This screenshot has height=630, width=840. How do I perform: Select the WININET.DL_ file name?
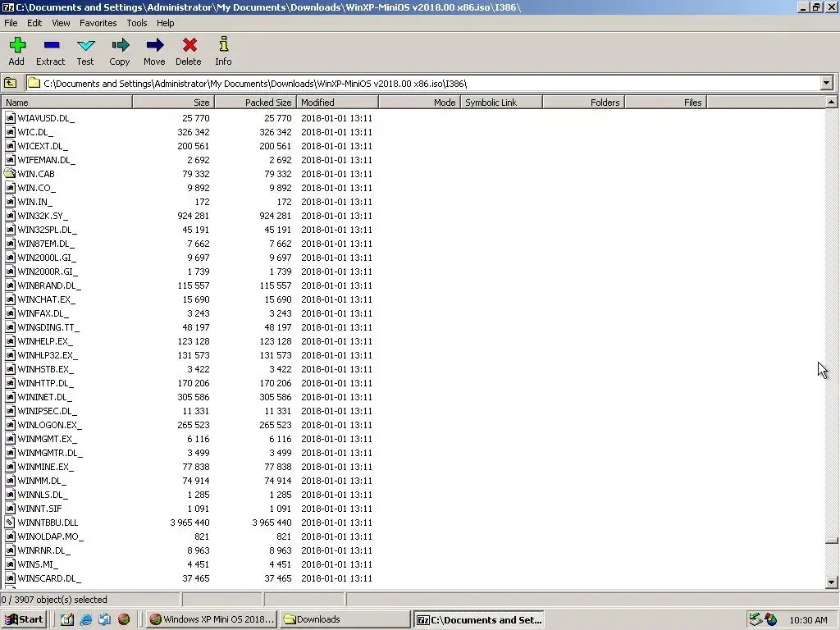tap(44, 397)
